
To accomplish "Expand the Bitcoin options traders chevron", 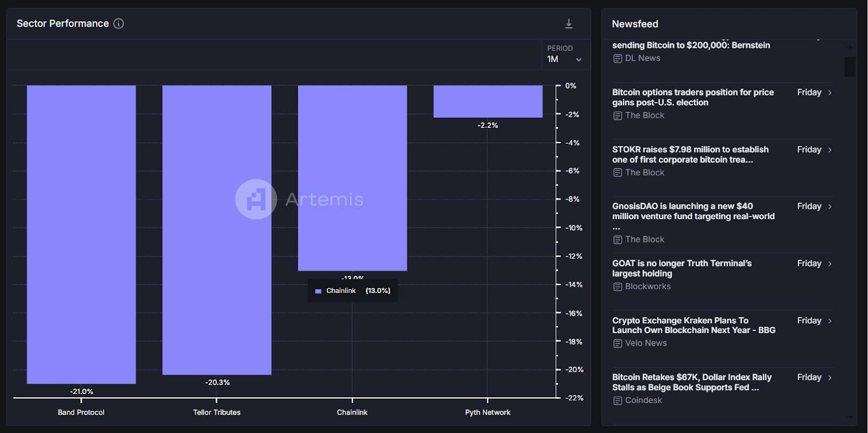I will click(830, 93).
